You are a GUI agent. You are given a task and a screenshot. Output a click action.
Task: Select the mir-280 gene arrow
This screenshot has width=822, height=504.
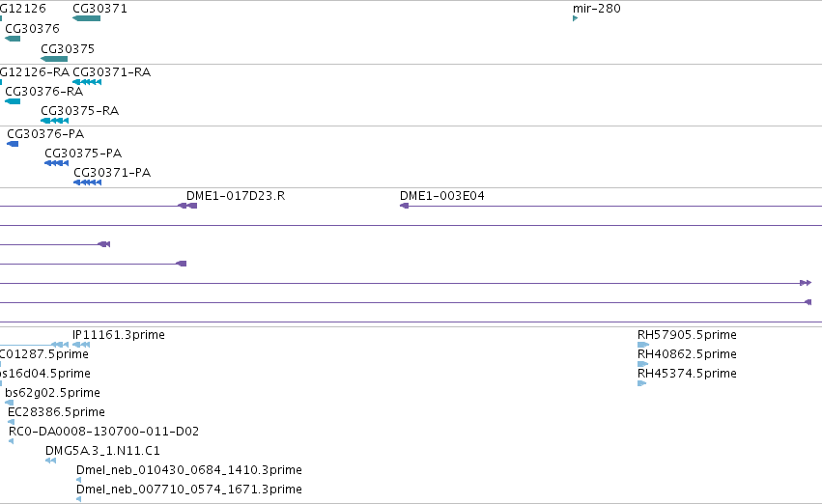coord(575,18)
